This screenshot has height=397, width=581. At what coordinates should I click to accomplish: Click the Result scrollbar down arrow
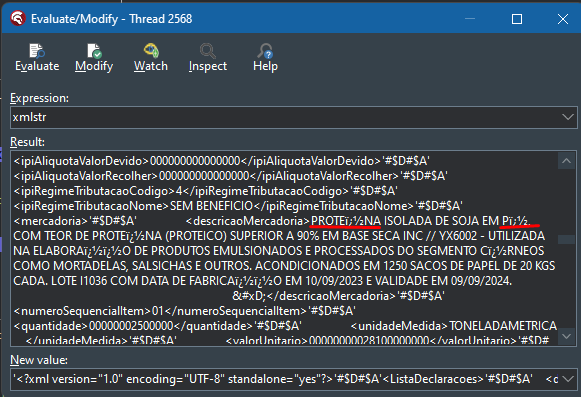566,336
